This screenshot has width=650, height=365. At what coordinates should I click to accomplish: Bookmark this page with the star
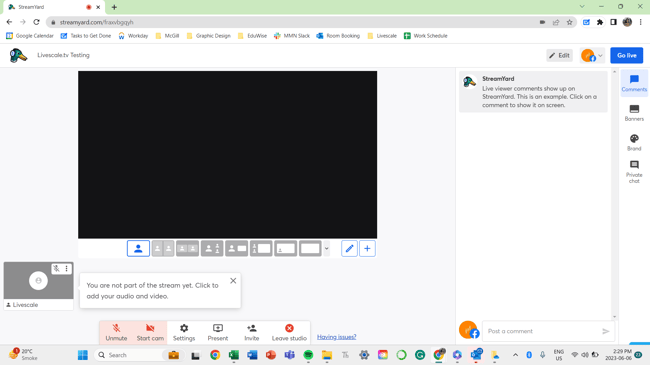570,22
